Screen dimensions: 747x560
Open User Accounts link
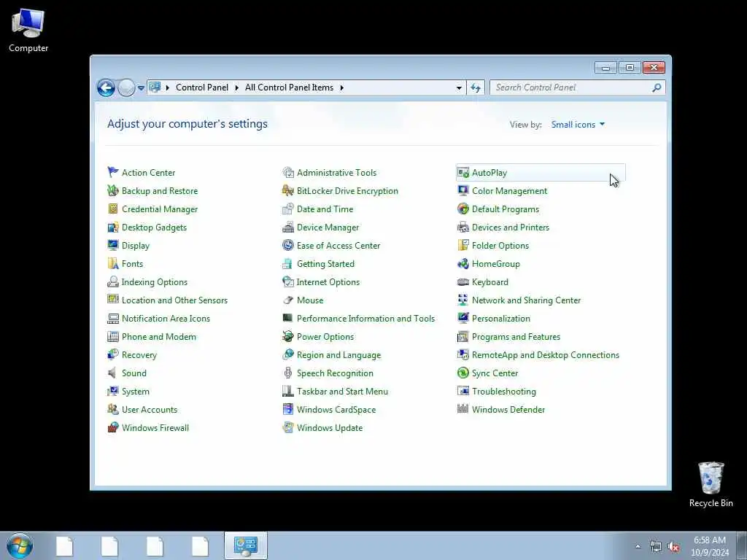pyautogui.click(x=149, y=410)
